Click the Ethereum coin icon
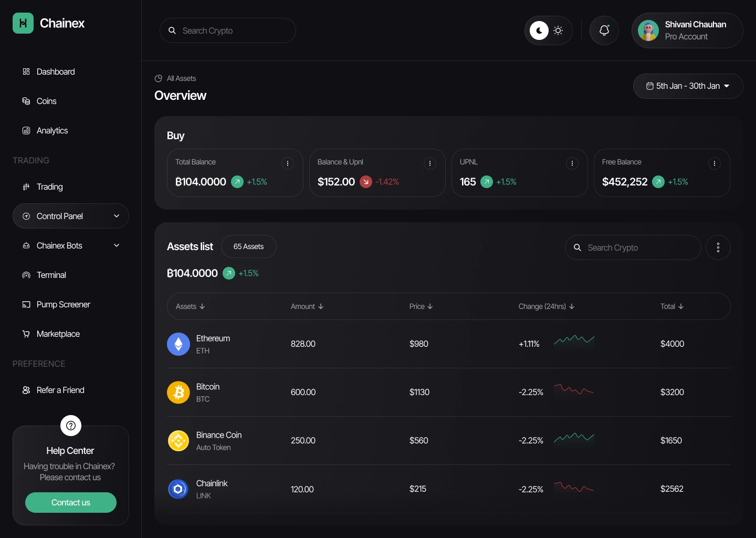The width and height of the screenshot is (756, 538). click(x=178, y=344)
